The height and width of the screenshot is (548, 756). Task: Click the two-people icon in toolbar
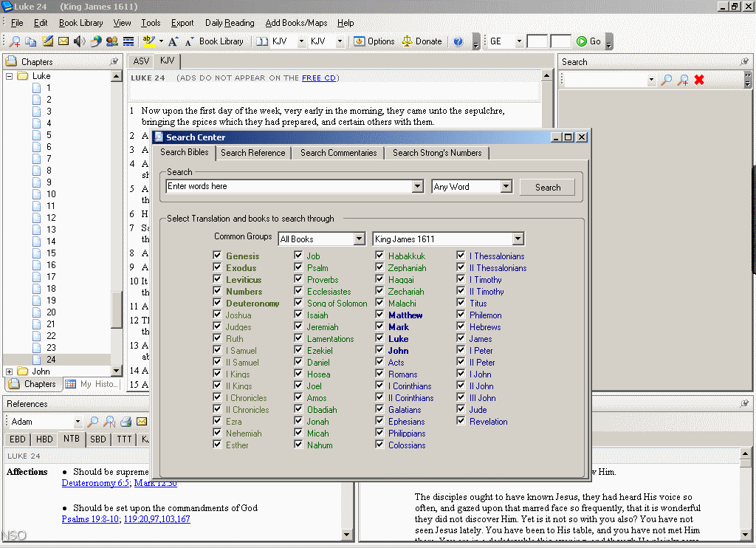[112, 41]
